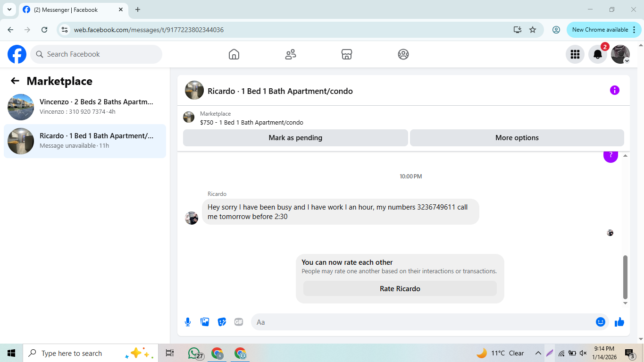Screen dimensions: 644x362
Task: Click the Windows taskbar search box
Action: tap(91, 353)
